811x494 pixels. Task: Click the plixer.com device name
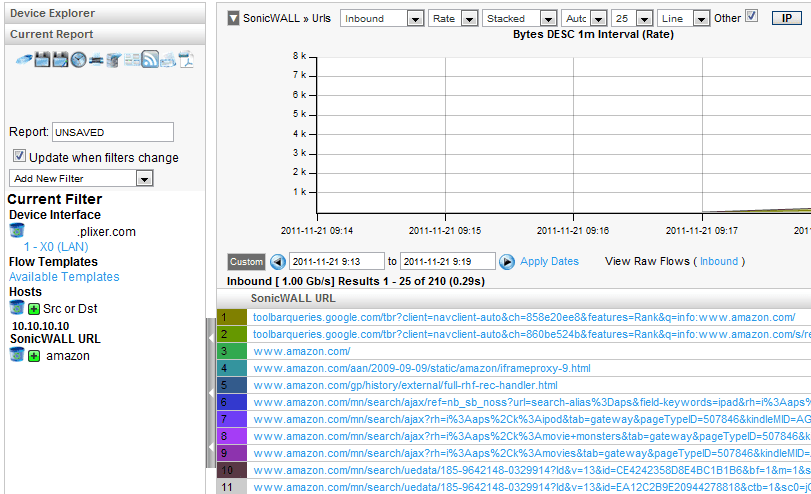click(107, 232)
